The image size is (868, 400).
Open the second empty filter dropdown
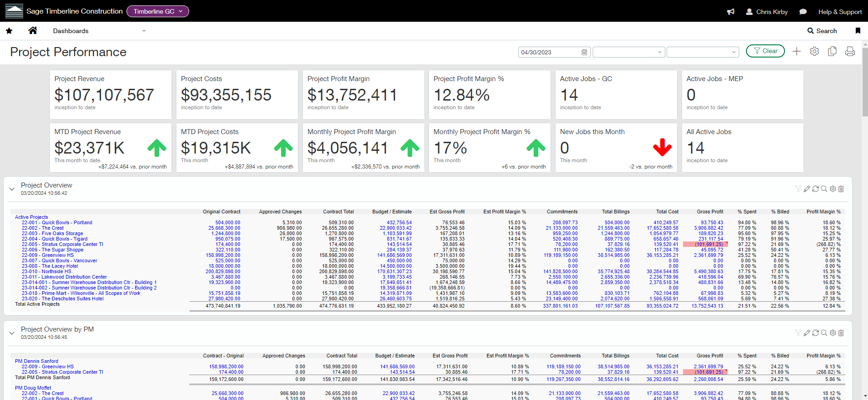coord(702,52)
